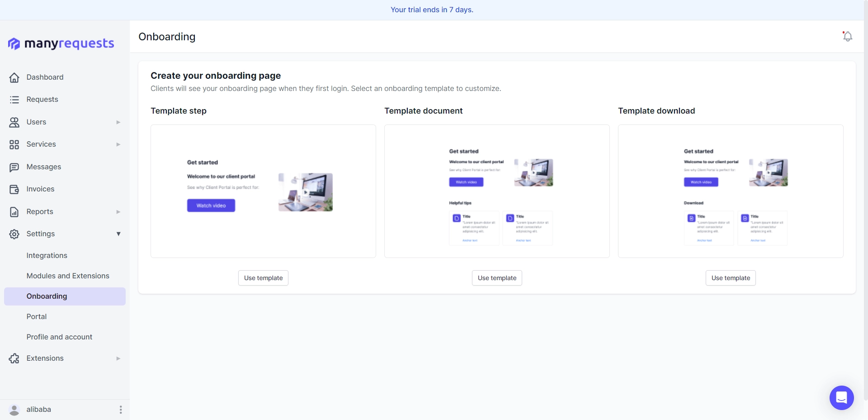
Task: Open the notification bell
Action: coord(847,37)
